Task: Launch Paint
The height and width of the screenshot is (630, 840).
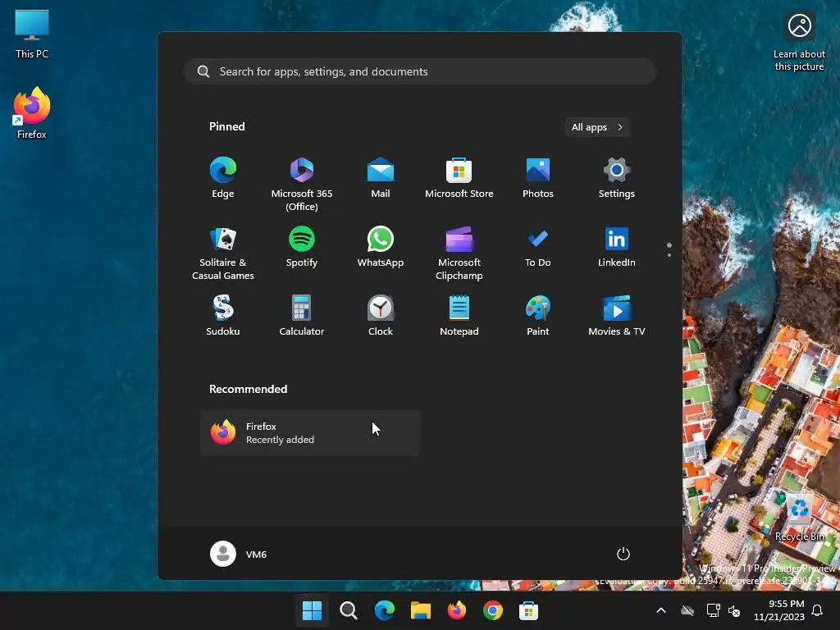Action: click(x=538, y=316)
